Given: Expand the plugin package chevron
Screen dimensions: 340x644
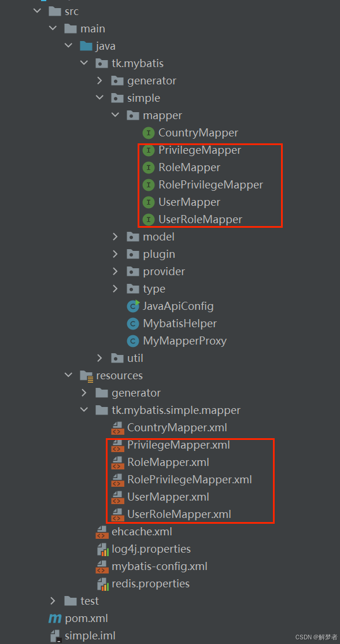Looking at the screenshot, I should (x=116, y=254).
